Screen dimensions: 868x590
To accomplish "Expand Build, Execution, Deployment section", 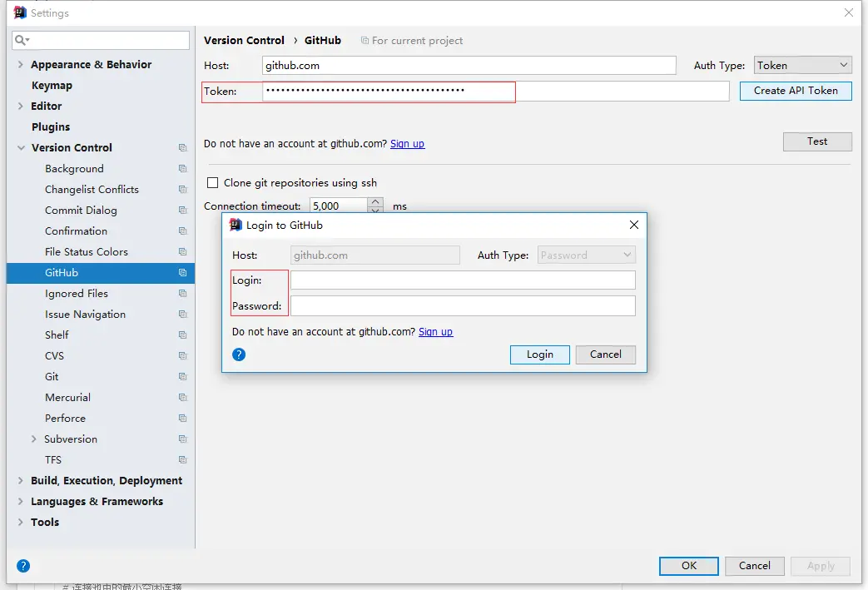I will click(x=21, y=480).
